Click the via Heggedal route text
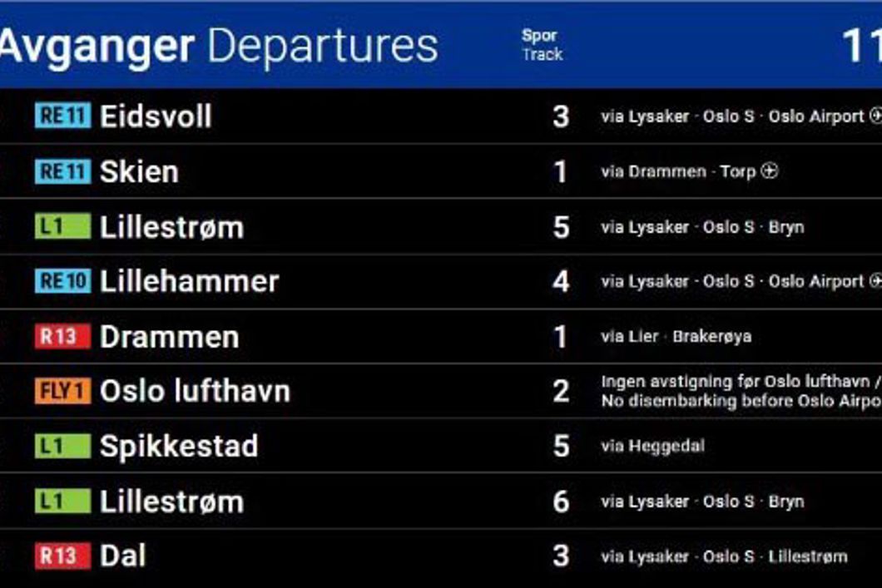The image size is (882, 588). [652, 447]
